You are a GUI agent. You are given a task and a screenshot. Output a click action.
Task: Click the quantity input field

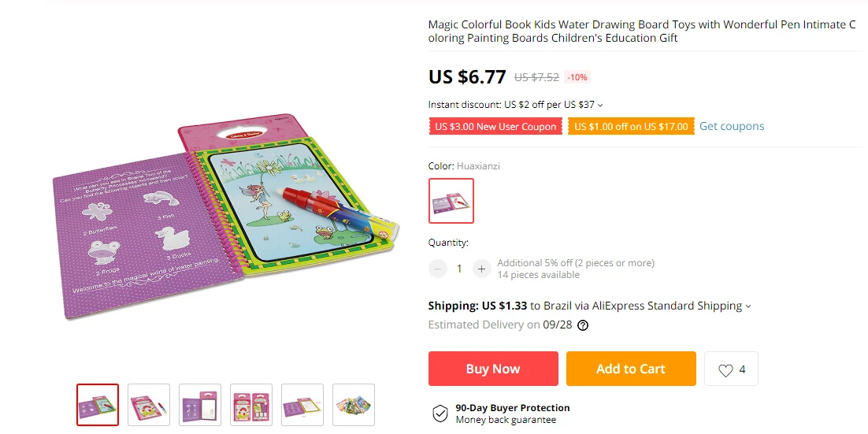tap(459, 269)
